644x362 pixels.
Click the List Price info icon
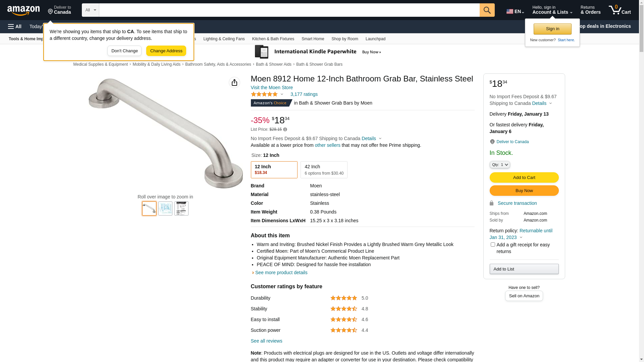click(x=285, y=129)
